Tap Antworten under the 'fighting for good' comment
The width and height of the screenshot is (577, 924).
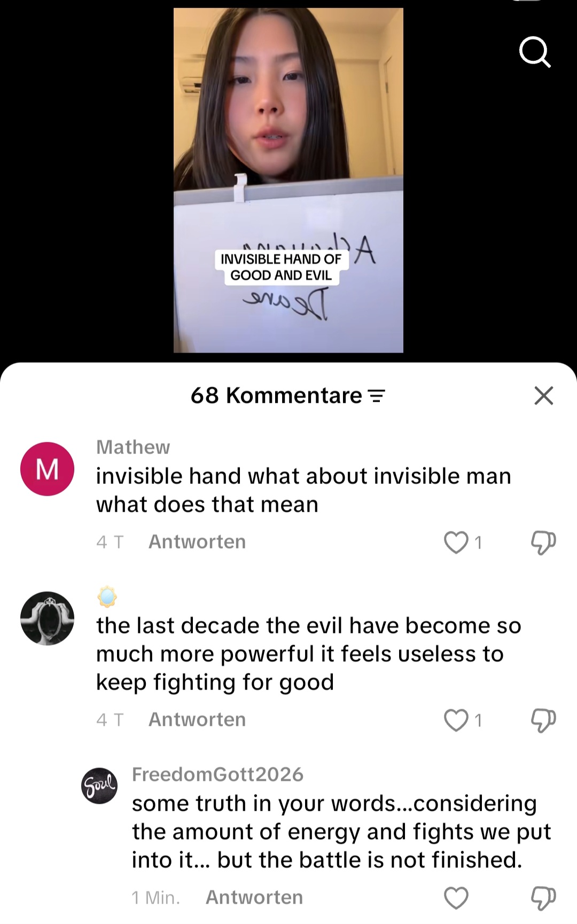[x=197, y=719]
